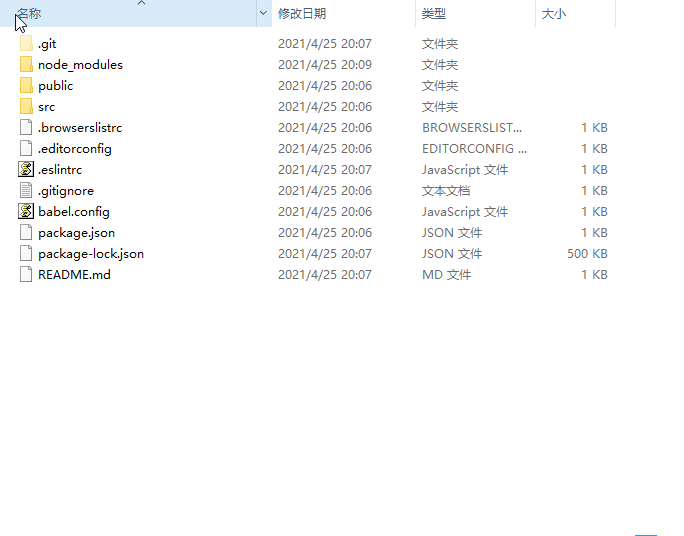Click the '文件夹' type in public row
Viewport: 684px width, 536px height.
click(x=440, y=86)
